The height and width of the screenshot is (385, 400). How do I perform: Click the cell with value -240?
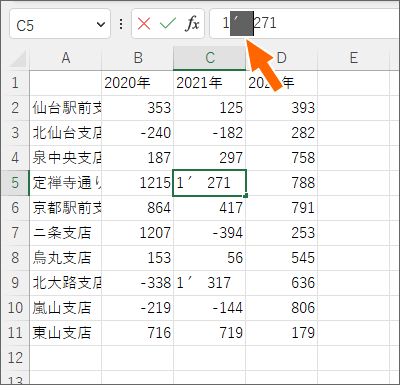pos(138,133)
